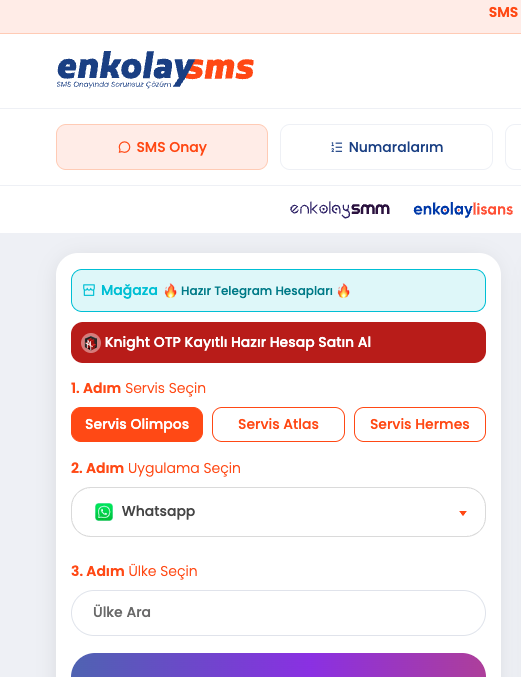The image size is (521, 677).
Task: Open the SMS Onay tab
Action: pos(162,147)
